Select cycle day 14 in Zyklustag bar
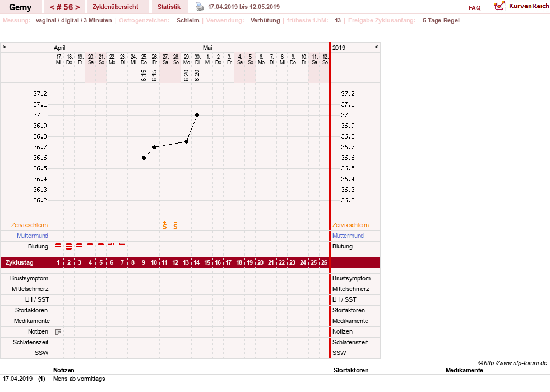The image size is (550, 392). click(x=197, y=262)
